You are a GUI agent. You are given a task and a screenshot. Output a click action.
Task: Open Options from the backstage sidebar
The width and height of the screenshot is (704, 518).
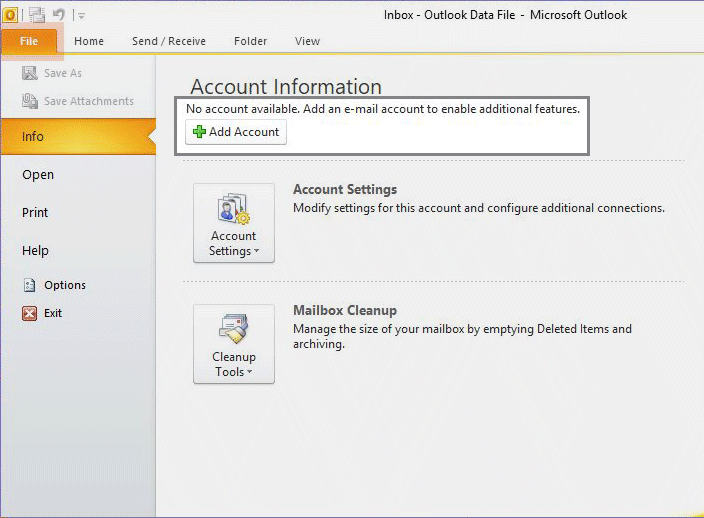point(64,285)
